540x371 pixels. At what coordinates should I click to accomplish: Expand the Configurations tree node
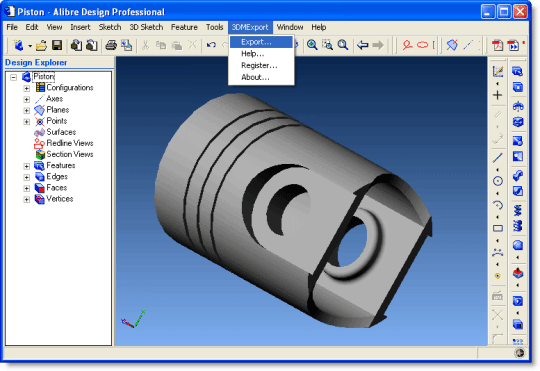[27, 88]
